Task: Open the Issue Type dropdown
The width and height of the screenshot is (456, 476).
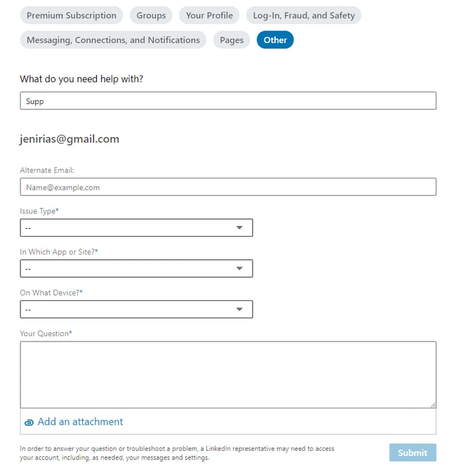Action: [137, 227]
